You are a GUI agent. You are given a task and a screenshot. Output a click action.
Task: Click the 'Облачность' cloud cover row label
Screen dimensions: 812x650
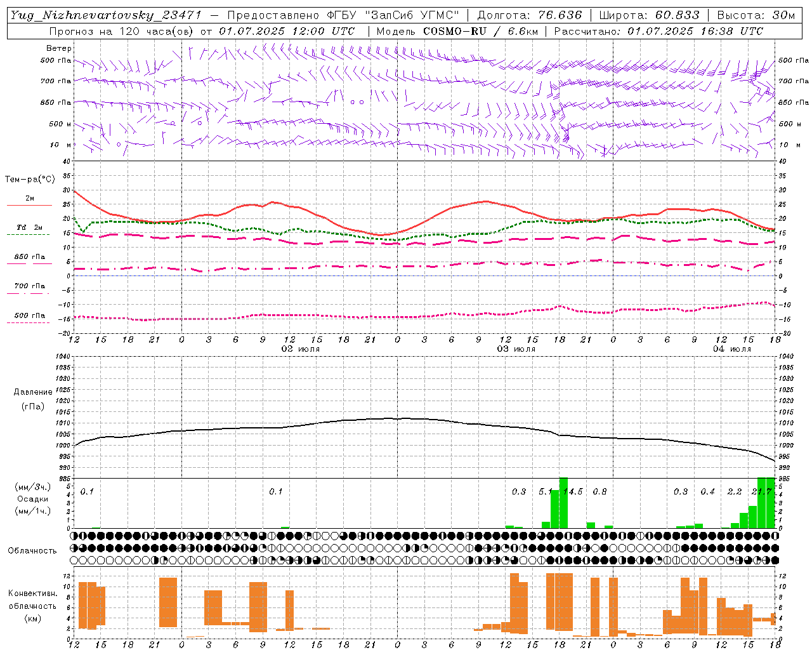(x=32, y=551)
